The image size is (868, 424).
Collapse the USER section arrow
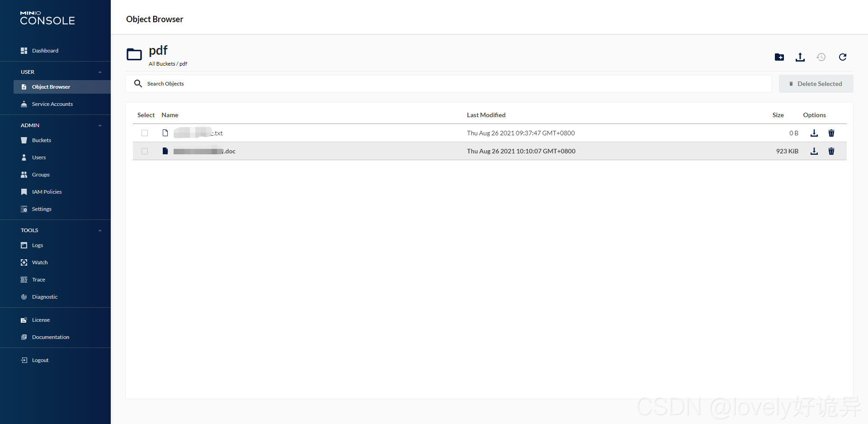pos(100,72)
